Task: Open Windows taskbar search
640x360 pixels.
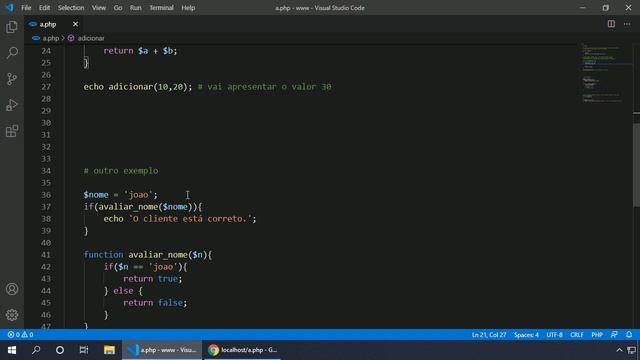Action: pos(36,350)
